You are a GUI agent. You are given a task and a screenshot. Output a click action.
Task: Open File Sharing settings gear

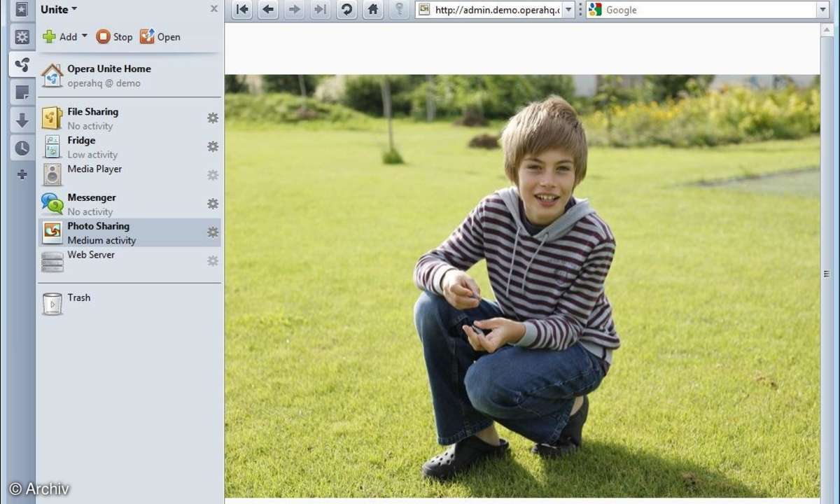coord(213,118)
